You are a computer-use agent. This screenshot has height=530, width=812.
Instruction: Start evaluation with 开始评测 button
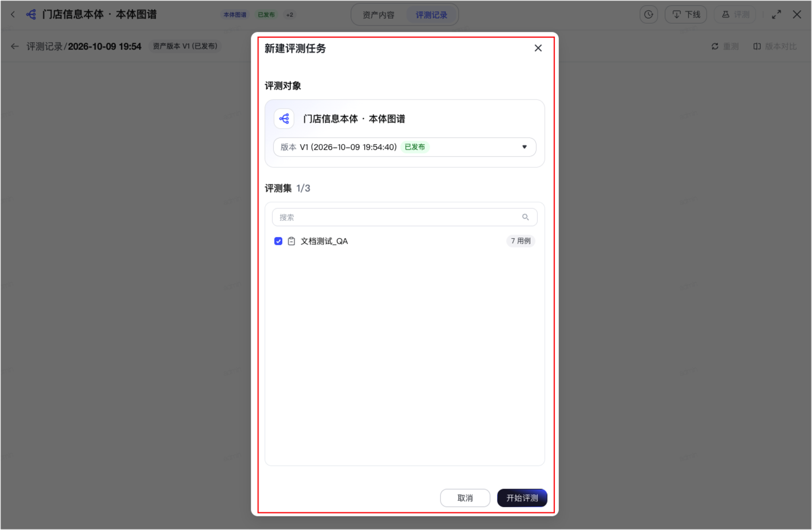[522, 498]
